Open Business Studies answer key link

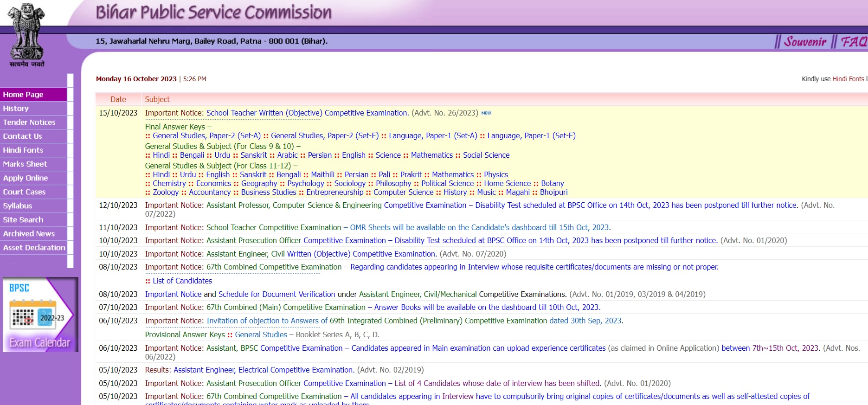click(269, 192)
